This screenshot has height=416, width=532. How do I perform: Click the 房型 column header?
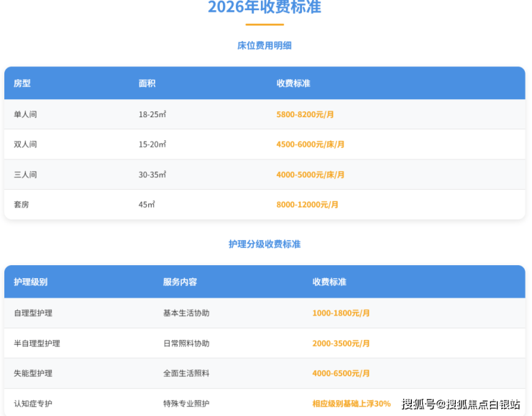tap(22, 83)
